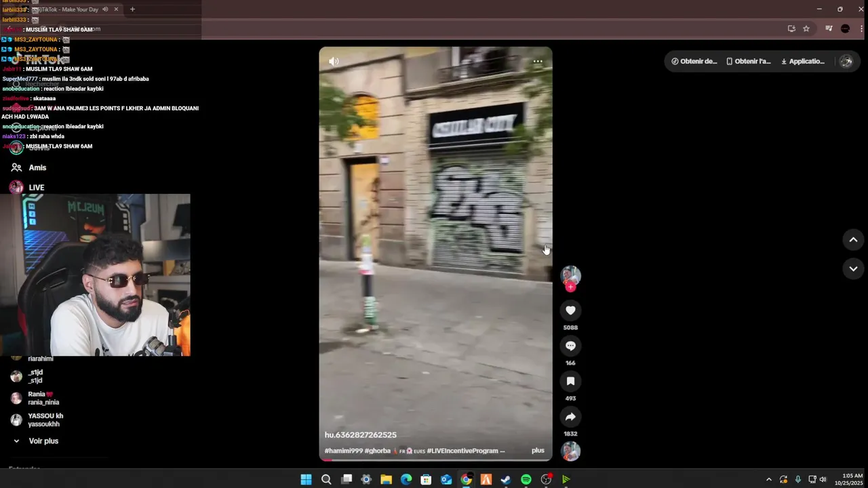Open followed account Rania rania_ninia
This screenshot has width=868, height=488.
point(36,398)
